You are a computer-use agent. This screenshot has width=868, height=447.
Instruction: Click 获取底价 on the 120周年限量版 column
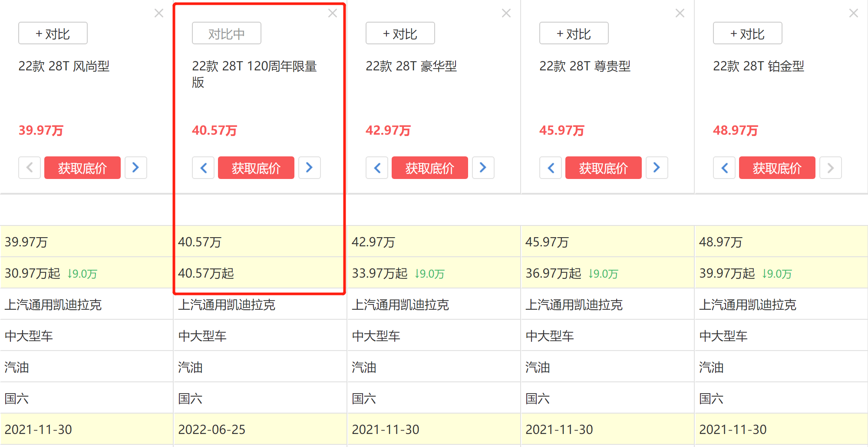[x=256, y=168]
